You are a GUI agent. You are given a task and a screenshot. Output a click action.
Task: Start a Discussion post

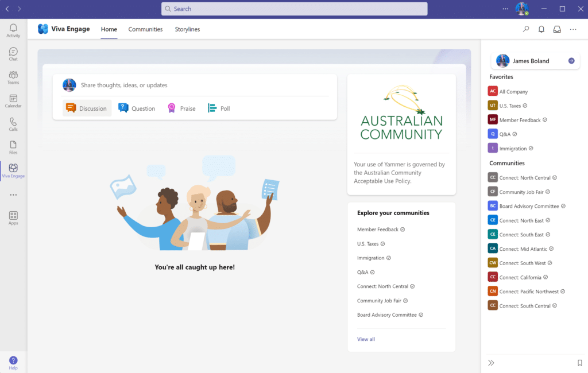click(x=87, y=108)
